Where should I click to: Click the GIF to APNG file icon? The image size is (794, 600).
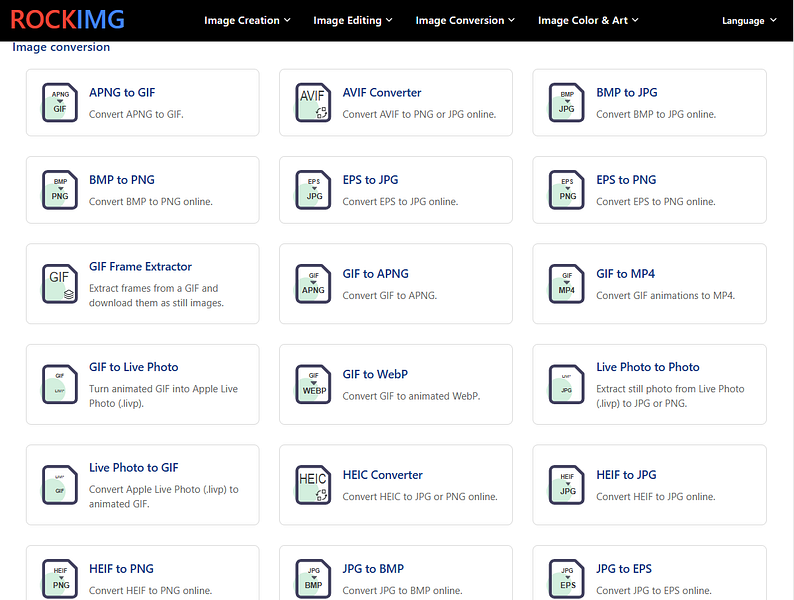[x=313, y=284]
